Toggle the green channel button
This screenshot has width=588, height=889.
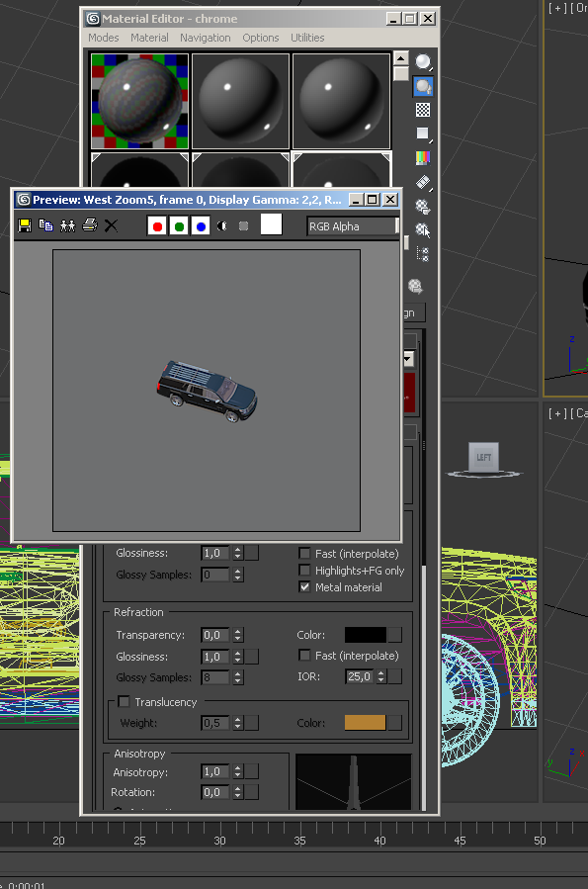(179, 226)
